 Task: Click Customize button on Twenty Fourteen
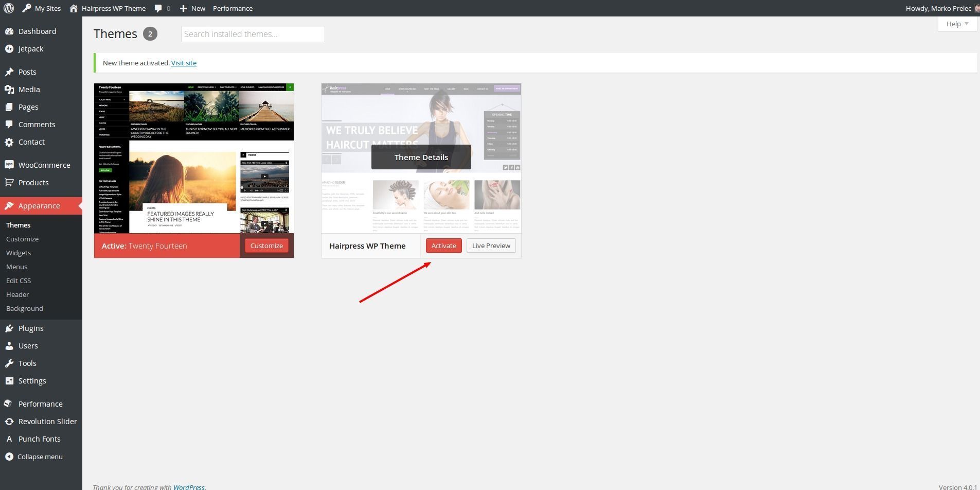point(266,246)
